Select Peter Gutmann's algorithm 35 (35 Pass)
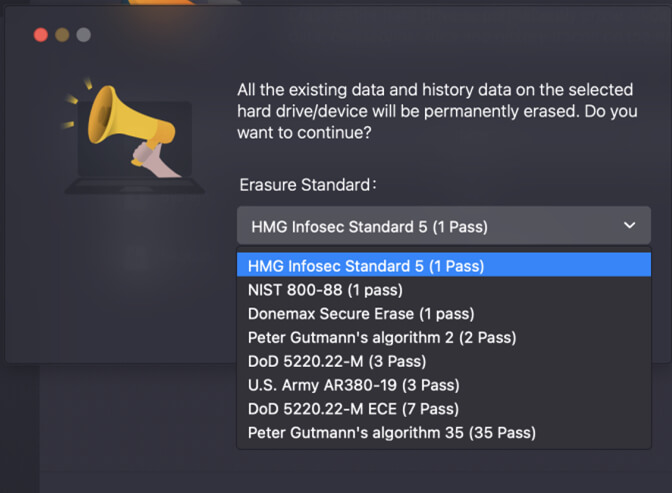Screen dimensions: 672x493 pyautogui.click(x=444, y=433)
